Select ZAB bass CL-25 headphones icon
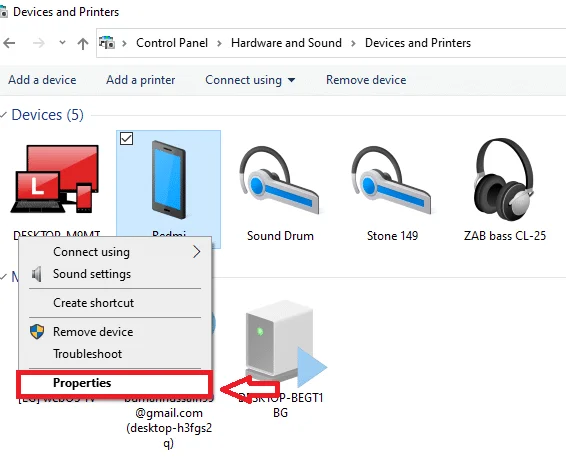566x461 pixels. tap(505, 179)
